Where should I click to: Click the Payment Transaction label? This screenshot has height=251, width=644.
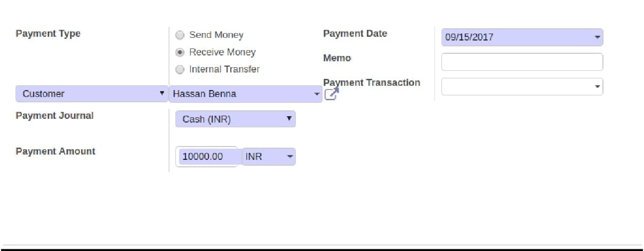(x=372, y=83)
